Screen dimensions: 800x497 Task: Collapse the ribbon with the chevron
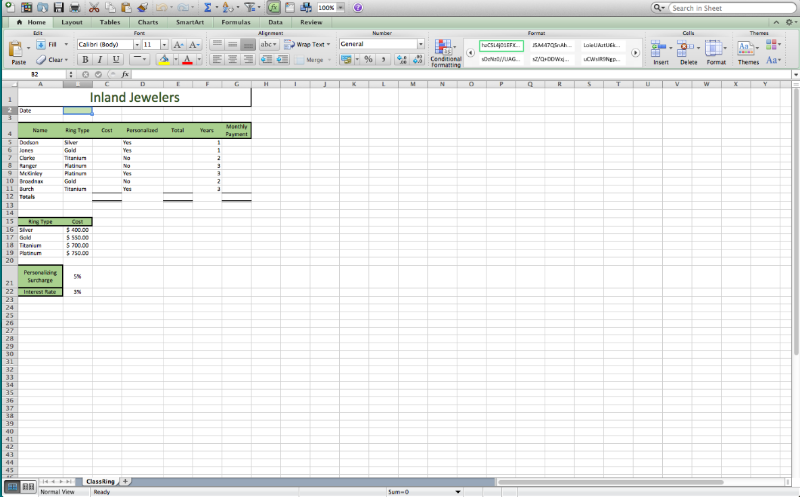(776, 22)
